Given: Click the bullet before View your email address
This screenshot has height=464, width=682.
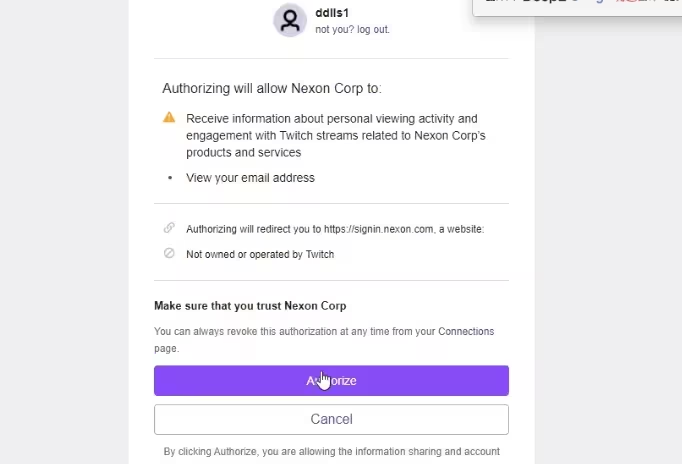Looking at the screenshot, I should (170, 177).
